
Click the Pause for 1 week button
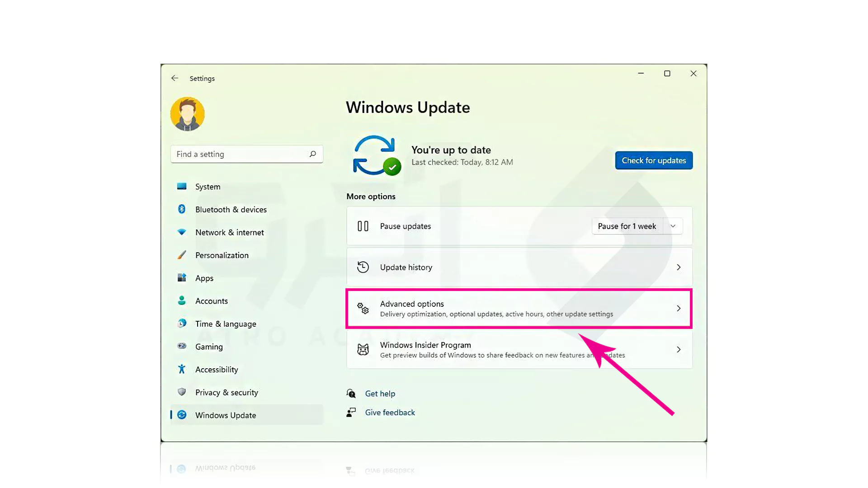627,226
